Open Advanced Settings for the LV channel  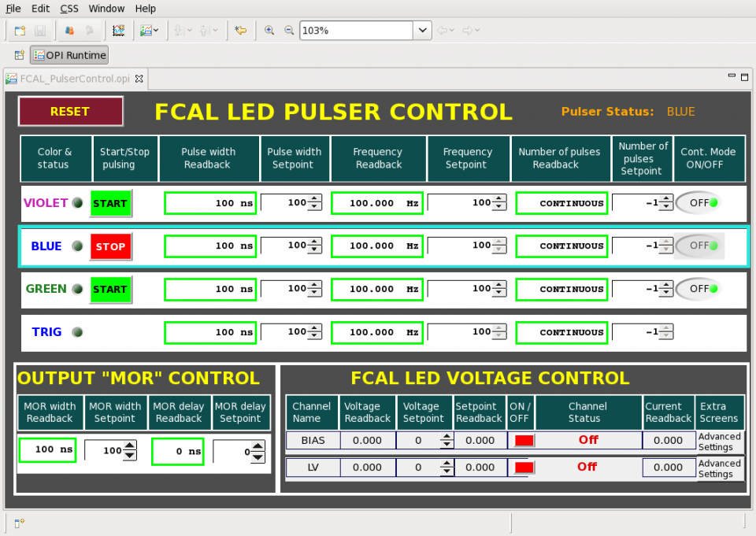(720, 468)
